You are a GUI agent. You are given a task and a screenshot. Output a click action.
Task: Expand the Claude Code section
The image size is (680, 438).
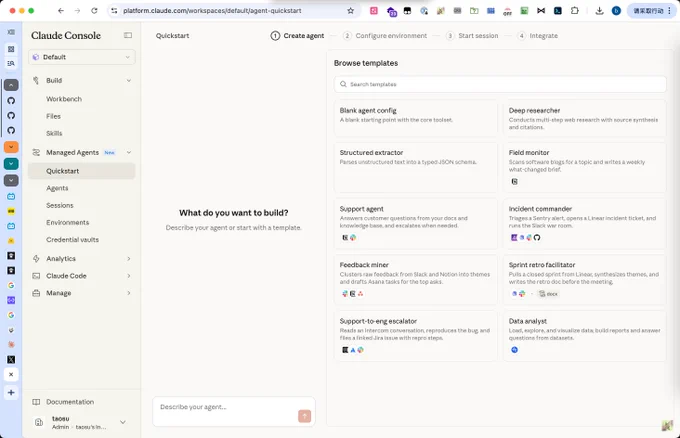[129, 276]
